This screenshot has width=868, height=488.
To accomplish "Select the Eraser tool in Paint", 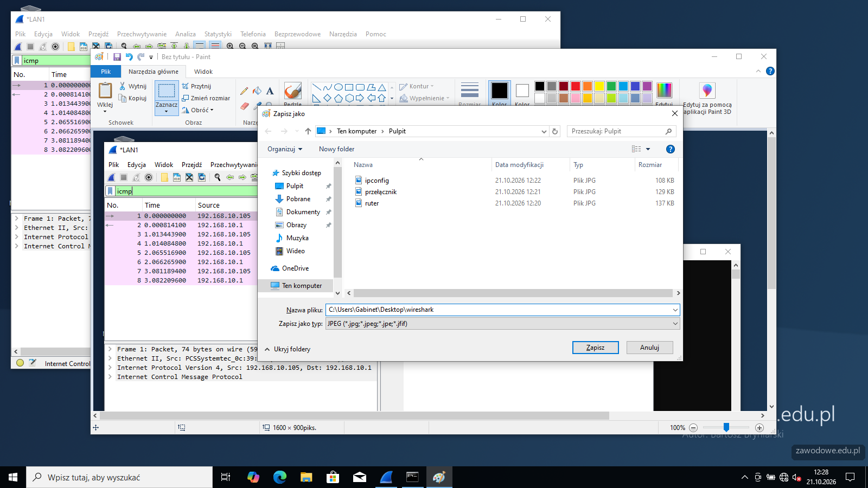I will point(244,105).
